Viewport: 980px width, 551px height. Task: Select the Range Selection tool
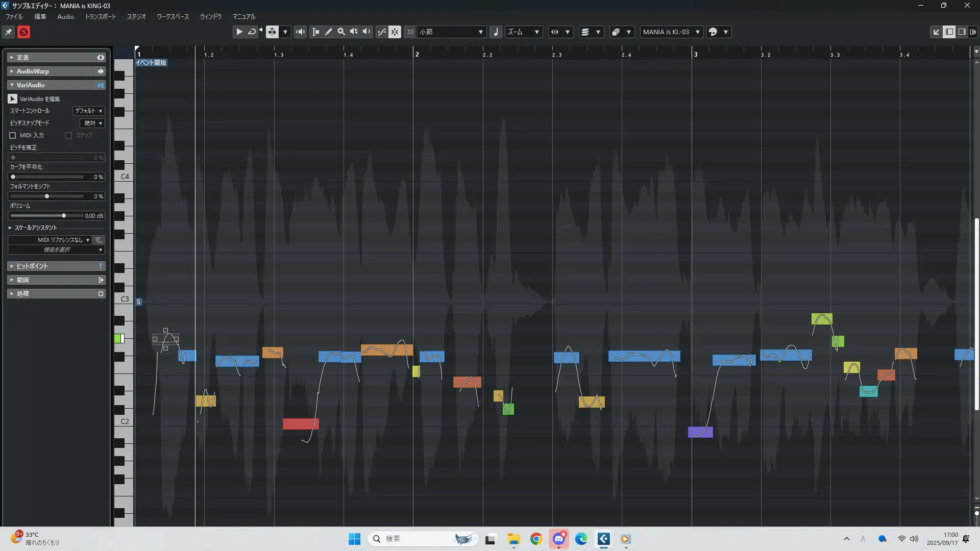coord(316,32)
